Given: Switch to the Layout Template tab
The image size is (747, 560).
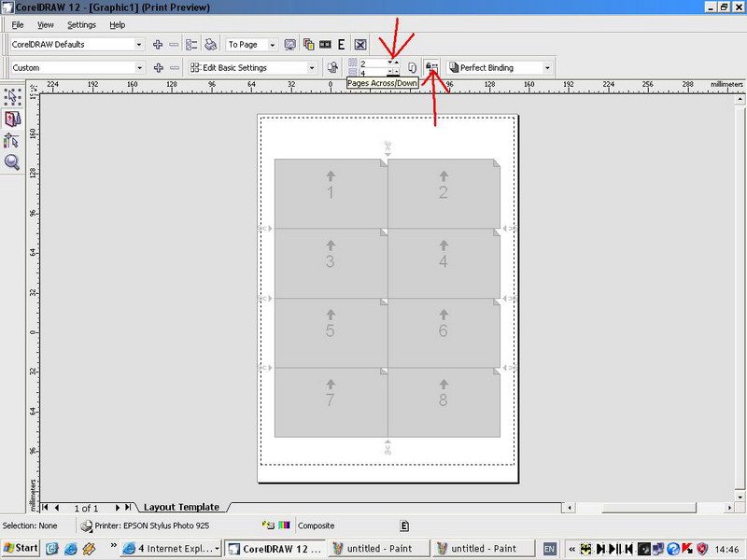Looking at the screenshot, I should 181,507.
